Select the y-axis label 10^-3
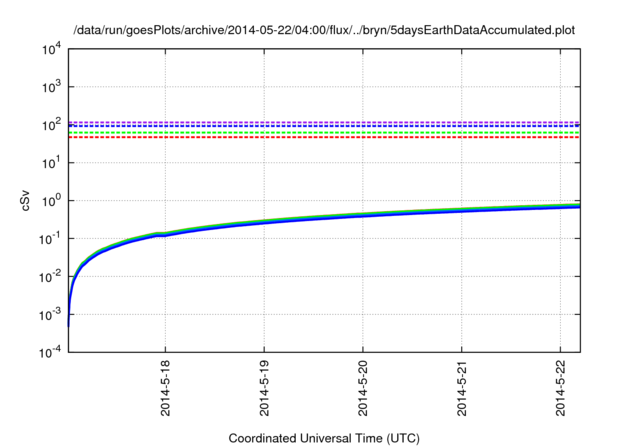Viewport: 640px width, 448px height. [50, 314]
